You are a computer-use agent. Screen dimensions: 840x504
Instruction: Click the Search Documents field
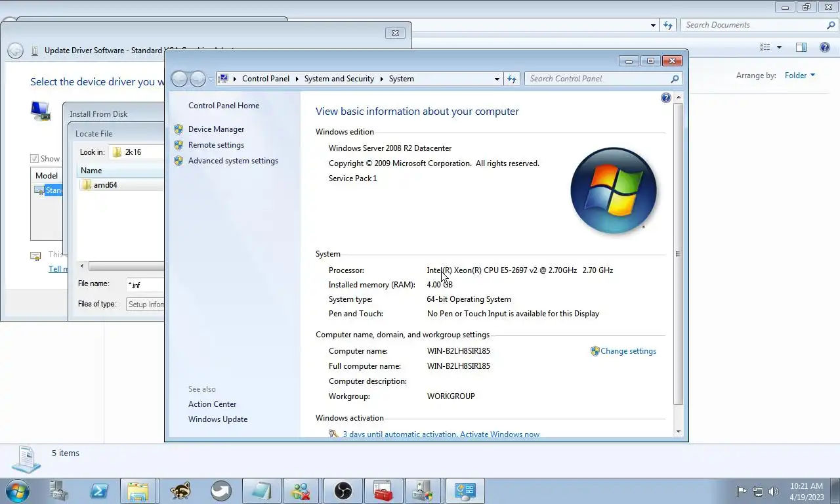(752, 25)
